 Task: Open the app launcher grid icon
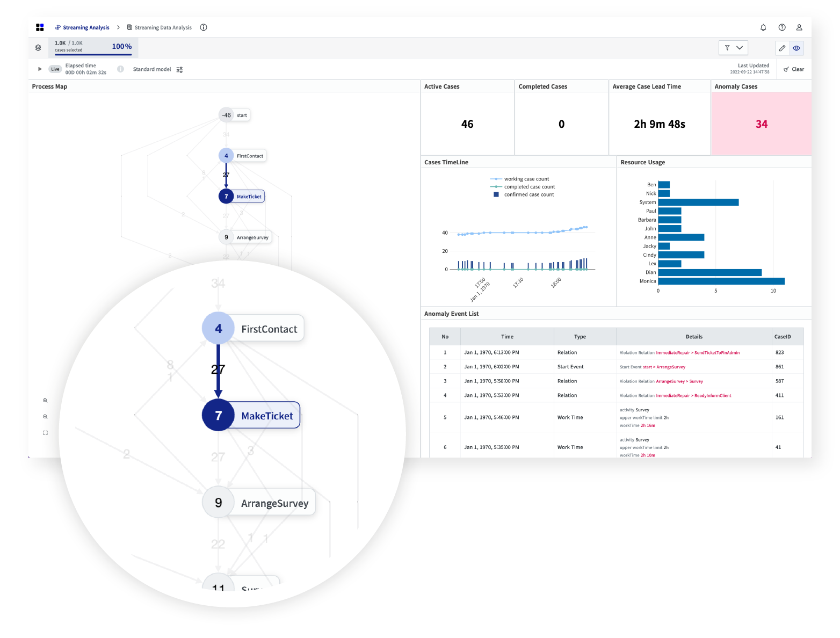(x=40, y=27)
